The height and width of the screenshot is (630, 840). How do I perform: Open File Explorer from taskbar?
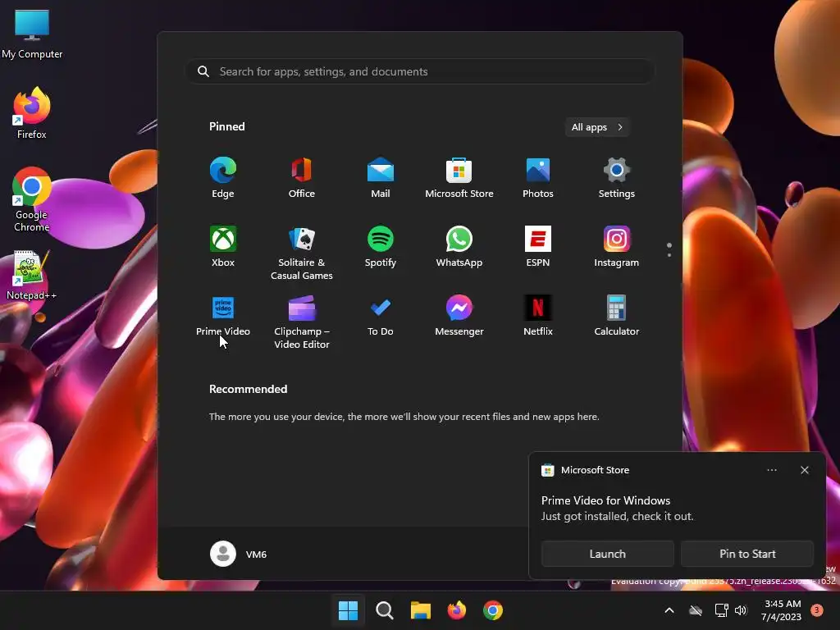click(421, 610)
